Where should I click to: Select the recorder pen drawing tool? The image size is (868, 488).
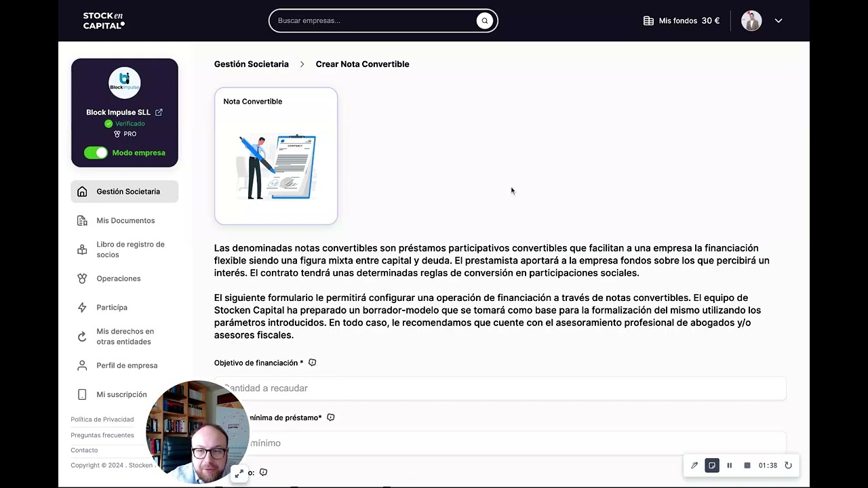(x=694, y=466)
